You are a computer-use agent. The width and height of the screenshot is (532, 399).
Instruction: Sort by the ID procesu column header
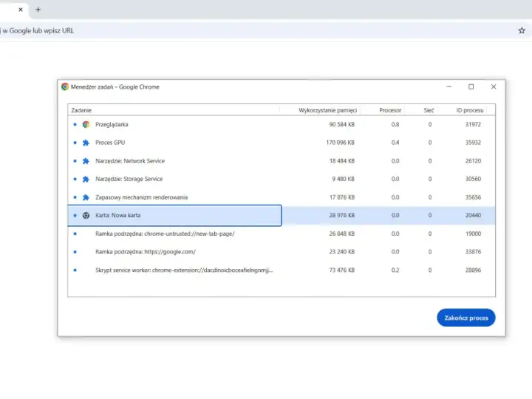(470, 110)
